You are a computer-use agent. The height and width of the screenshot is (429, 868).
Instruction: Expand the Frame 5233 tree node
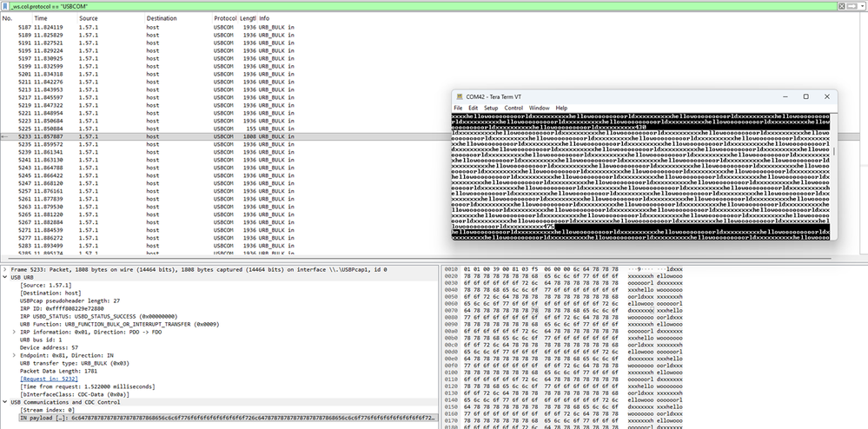[5, 269]
